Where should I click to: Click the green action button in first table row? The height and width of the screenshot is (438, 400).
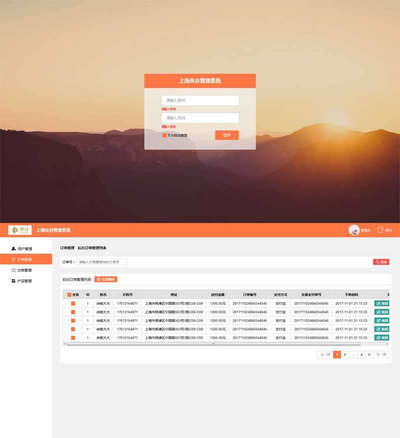382,303
